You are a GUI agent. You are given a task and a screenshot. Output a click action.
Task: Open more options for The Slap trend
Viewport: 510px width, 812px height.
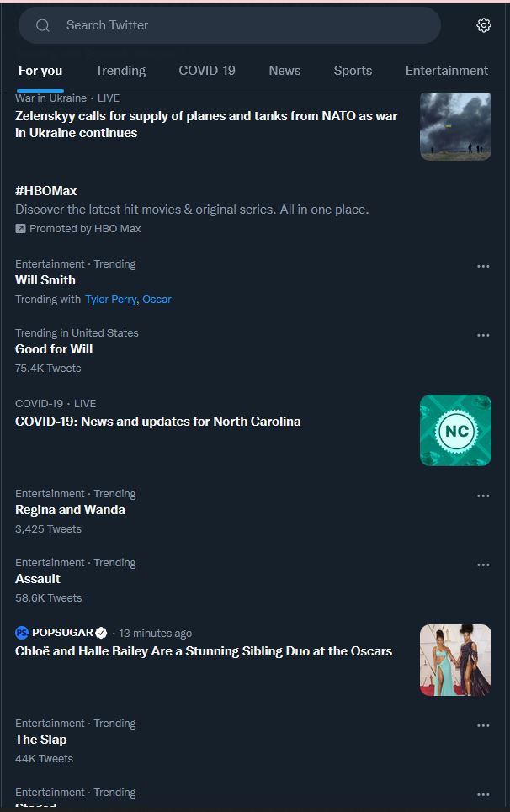(x=483, y=725)
